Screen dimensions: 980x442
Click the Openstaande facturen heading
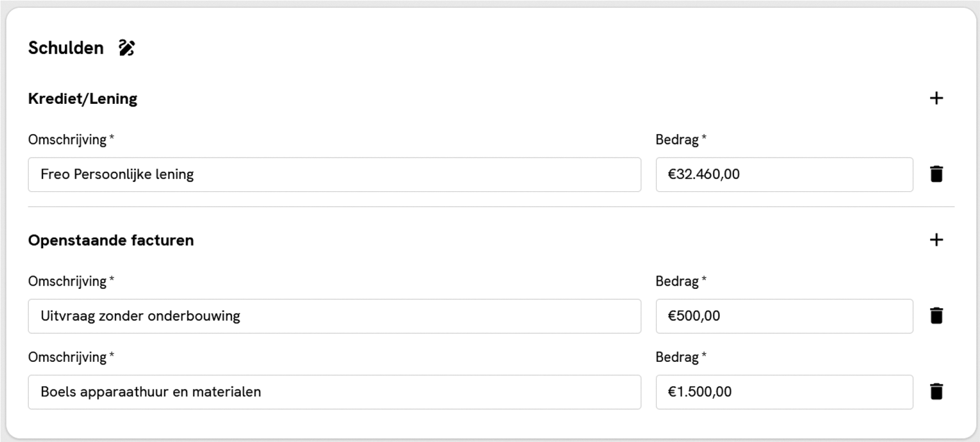point(111,240)
